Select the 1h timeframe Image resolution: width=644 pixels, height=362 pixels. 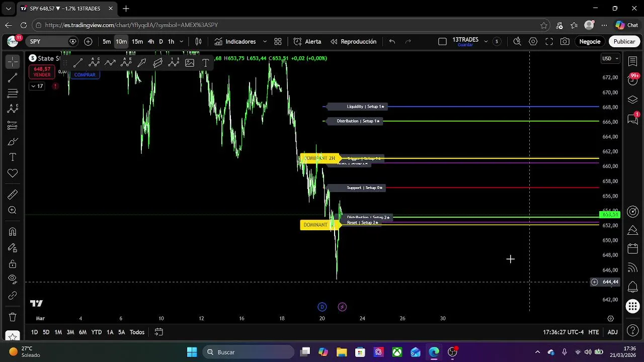point(171,42)
